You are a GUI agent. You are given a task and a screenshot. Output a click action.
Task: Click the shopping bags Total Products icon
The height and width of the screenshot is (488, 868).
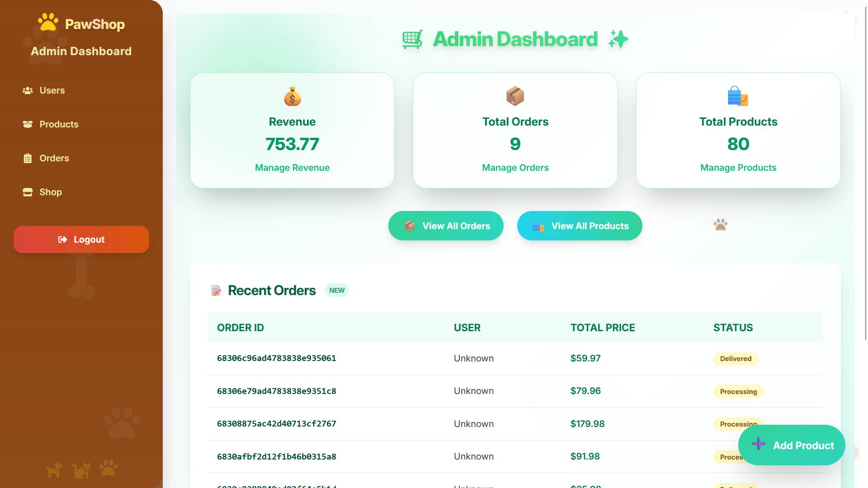point(738,96)
